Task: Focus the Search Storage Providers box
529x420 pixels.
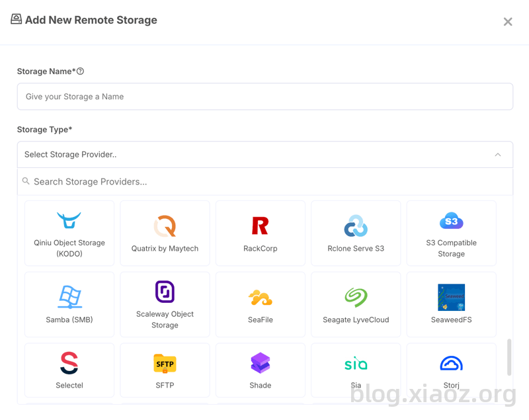Action: pyautogui.click(x=265, y=181)
